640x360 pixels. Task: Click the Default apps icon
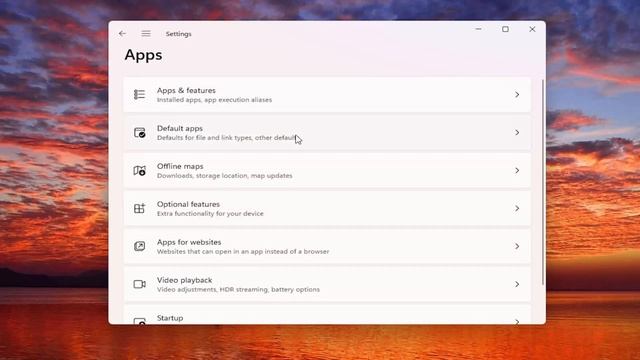(139, 133)
